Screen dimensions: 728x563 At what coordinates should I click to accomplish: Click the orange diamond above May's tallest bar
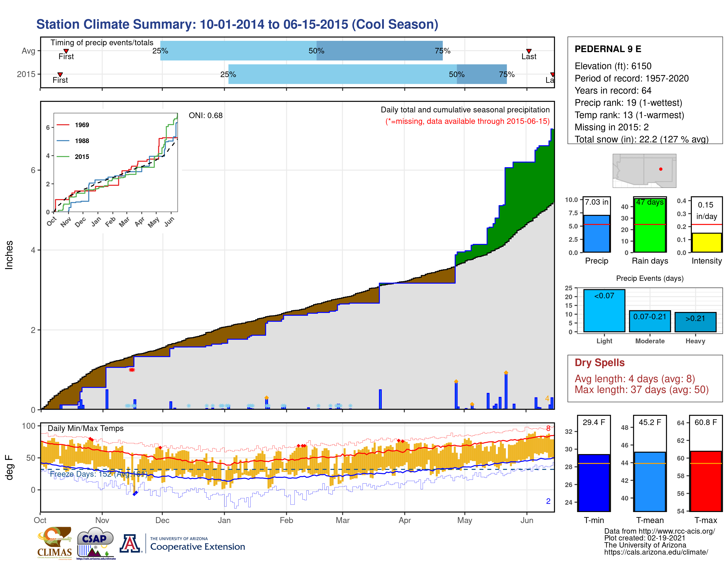[506, 372]
